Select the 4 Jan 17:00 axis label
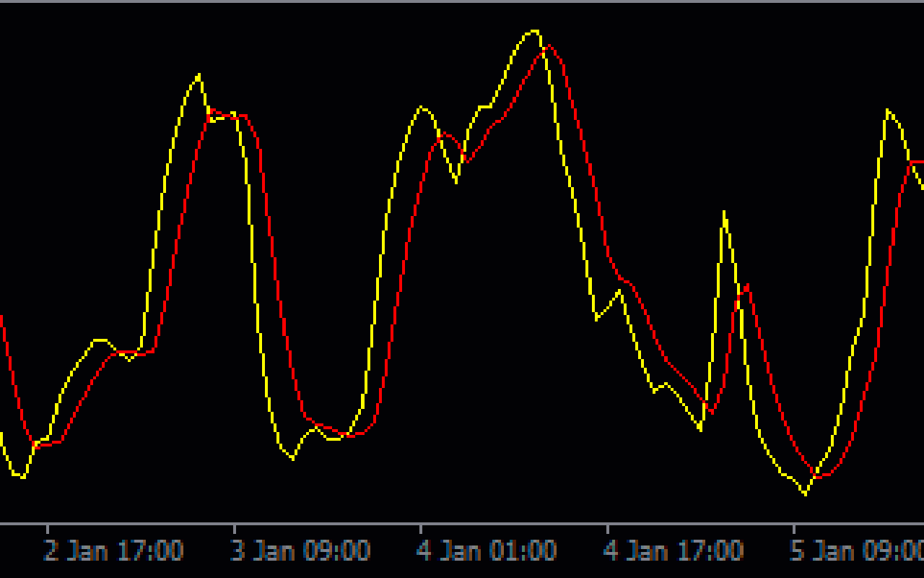 pyautogui.click(x=673, y=551)
